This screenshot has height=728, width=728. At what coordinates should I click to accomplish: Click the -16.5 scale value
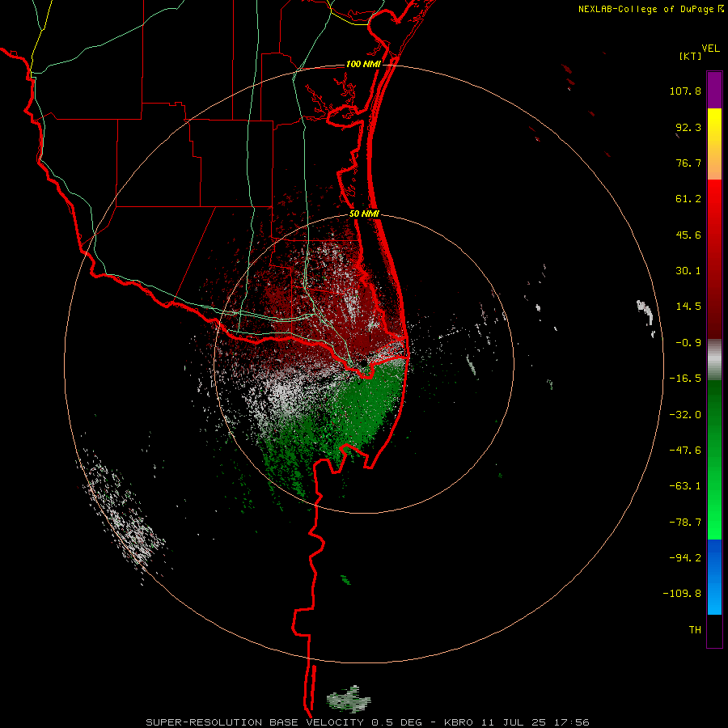click(685, 379)
